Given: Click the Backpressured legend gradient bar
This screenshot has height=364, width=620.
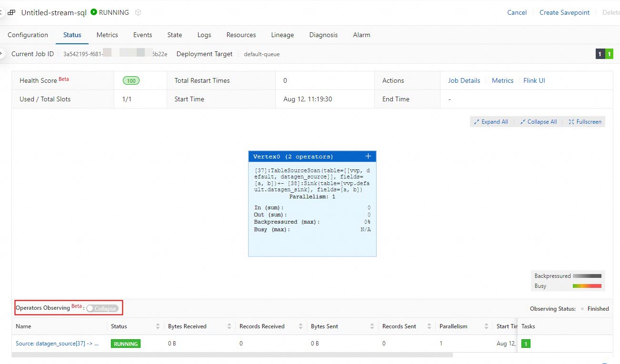Looking at the screenshot, I should point(587,276).
